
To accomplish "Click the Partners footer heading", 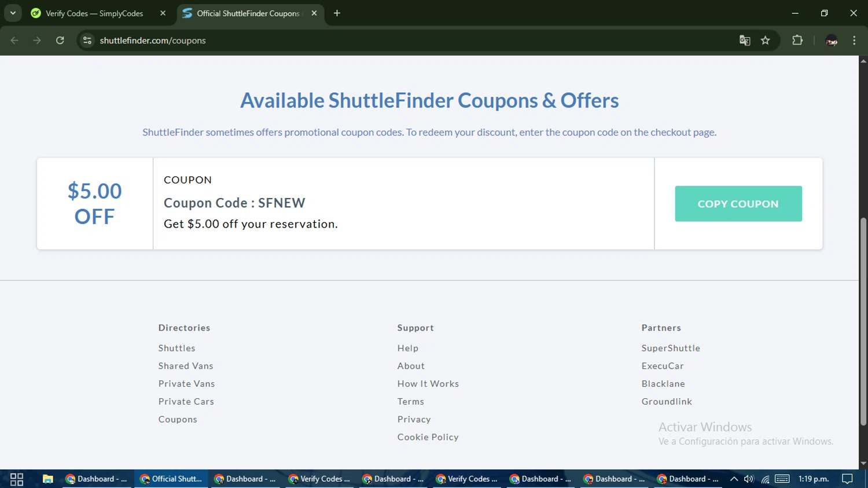I will pos(661,328).
